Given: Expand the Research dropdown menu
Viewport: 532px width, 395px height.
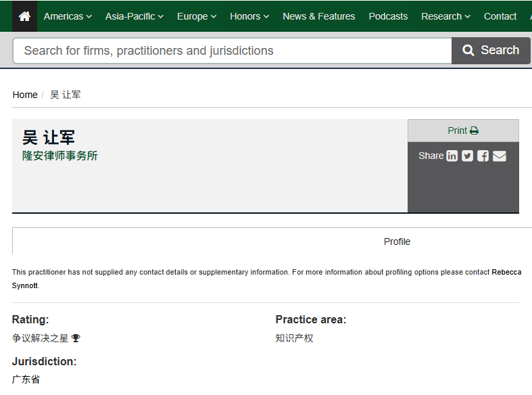Looking at the screenshot, I should pyautogui.click(x=446, y=16).
